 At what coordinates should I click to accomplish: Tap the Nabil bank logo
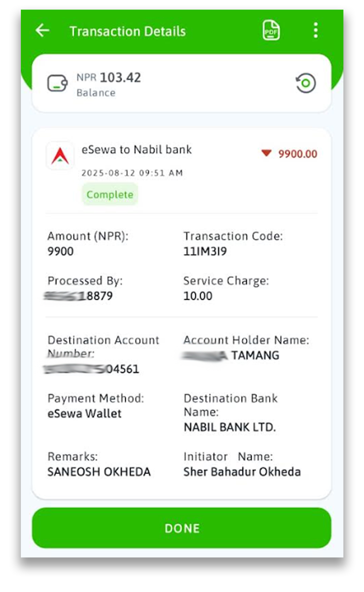(x=60, y=156)
